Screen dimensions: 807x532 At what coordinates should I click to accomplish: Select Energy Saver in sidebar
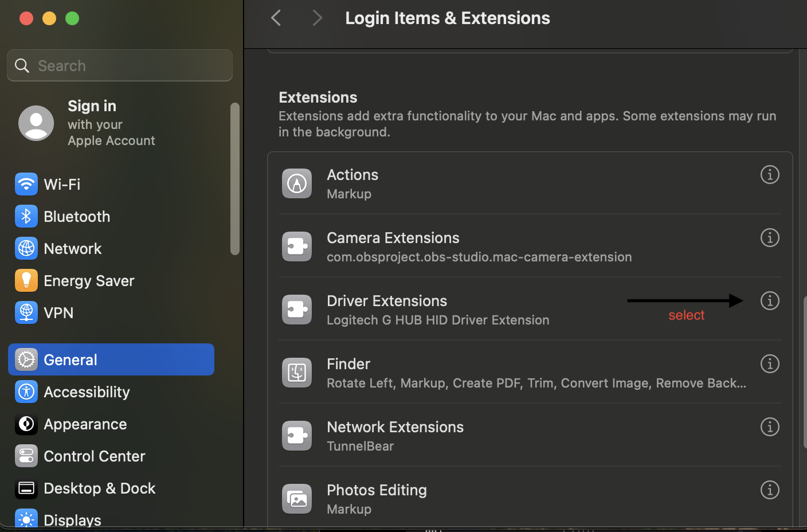coord(89,281)
